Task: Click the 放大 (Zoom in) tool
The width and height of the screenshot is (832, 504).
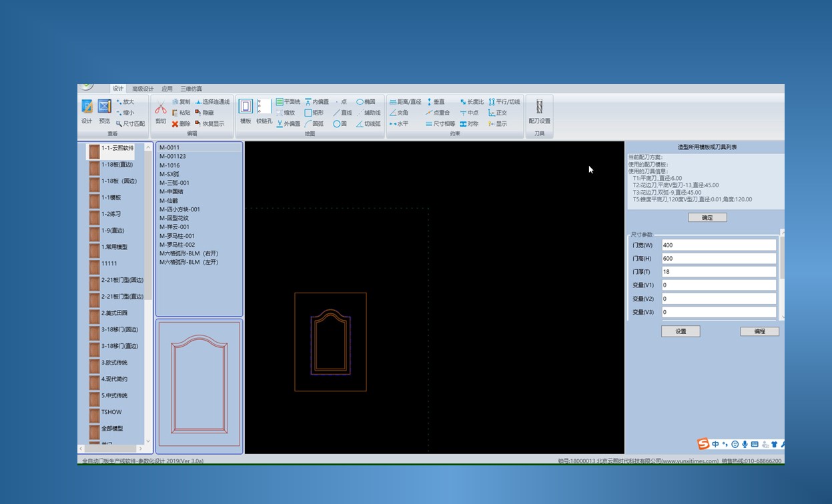Action: point(125,102)
